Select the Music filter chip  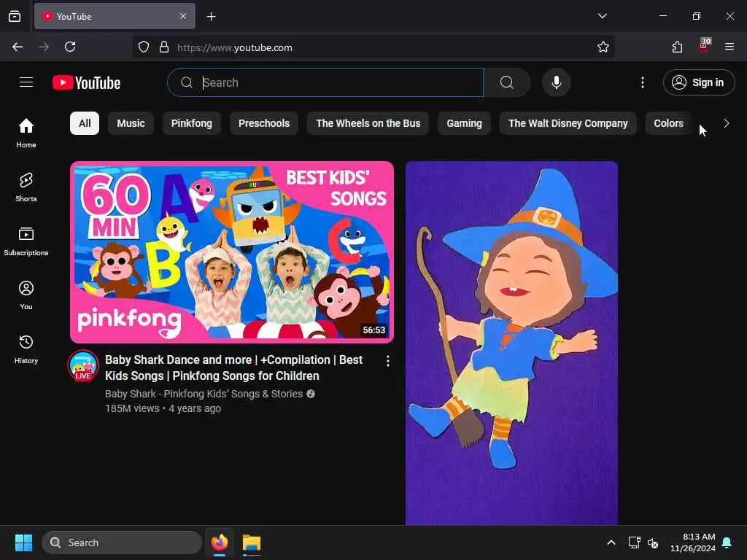[131, 123]
